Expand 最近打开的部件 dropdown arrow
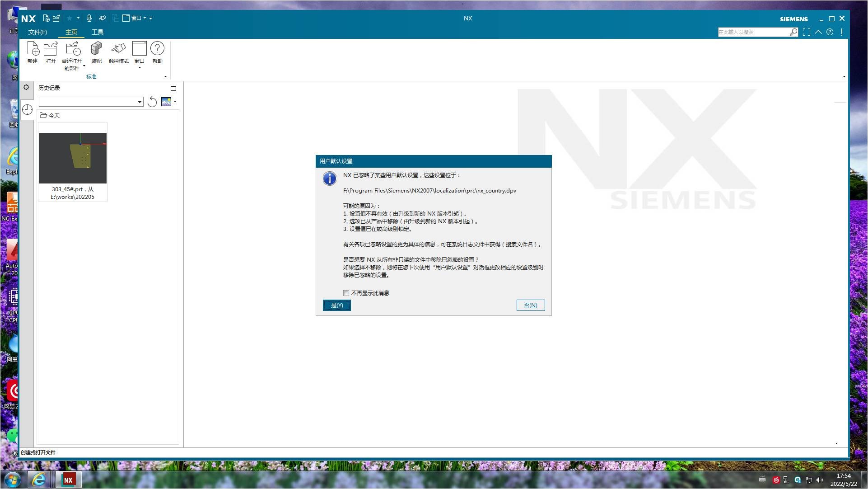Screen dimensions: 868x489 [84, 66]
